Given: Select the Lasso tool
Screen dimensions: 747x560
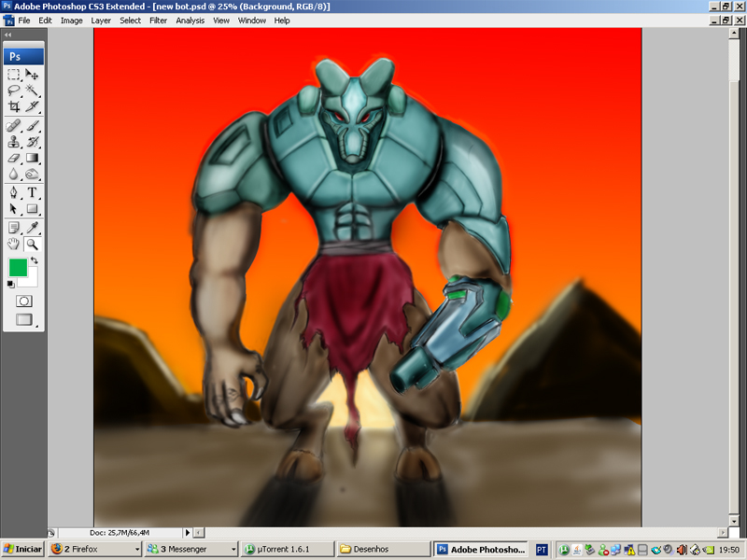Looking at the screenshot, I should tap(13, 90).
